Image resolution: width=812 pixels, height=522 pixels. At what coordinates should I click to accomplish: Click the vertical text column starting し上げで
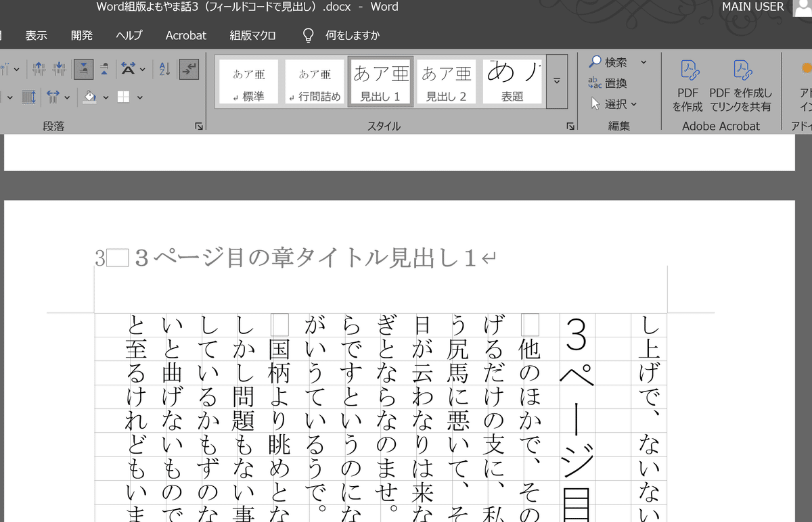648,419
